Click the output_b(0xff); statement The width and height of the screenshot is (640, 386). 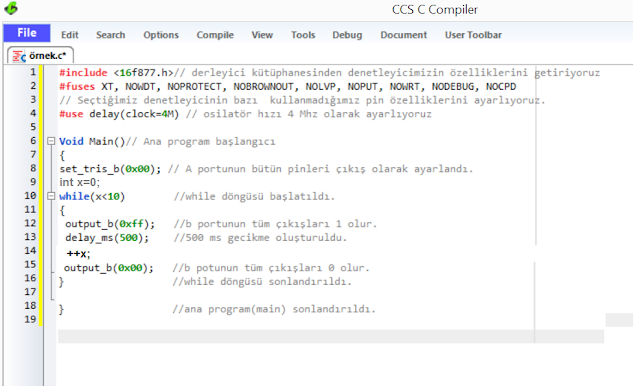click(x=110, y=224)
